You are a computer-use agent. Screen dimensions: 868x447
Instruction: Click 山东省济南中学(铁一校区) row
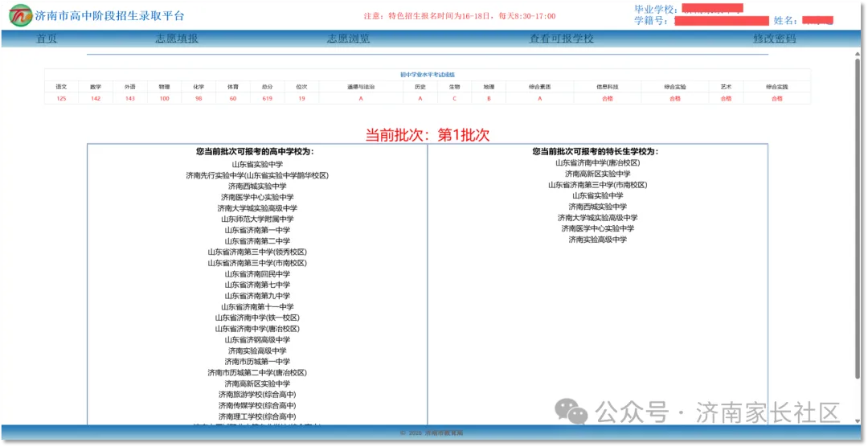click(257, 318)
